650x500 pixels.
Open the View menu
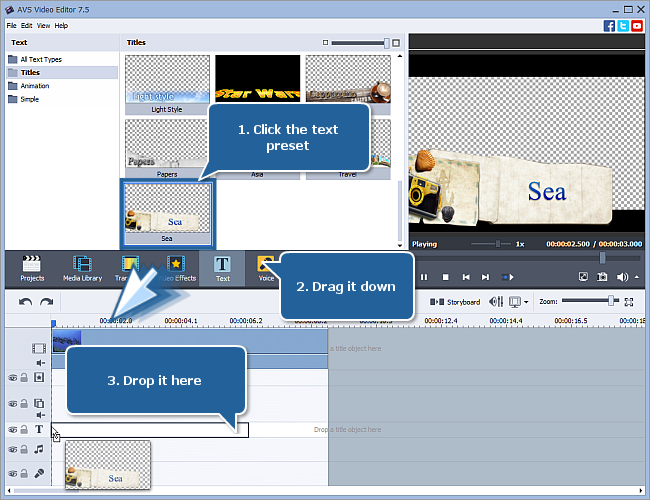click(x=43, y=26)
